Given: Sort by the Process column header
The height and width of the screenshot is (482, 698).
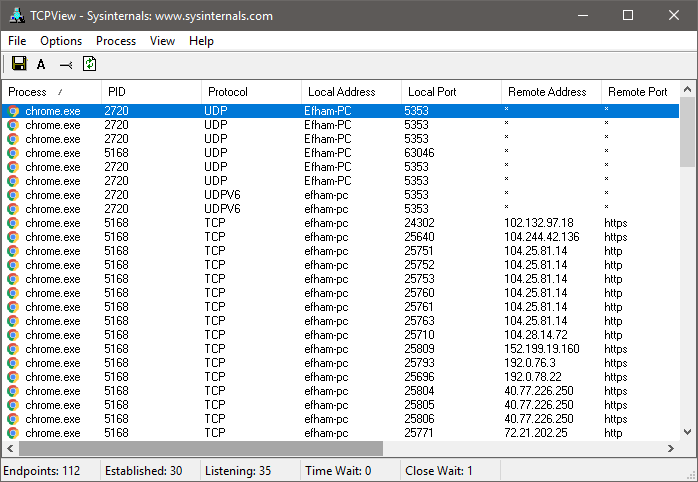Looking at the screenshot, I should click(x=52, y=92).
